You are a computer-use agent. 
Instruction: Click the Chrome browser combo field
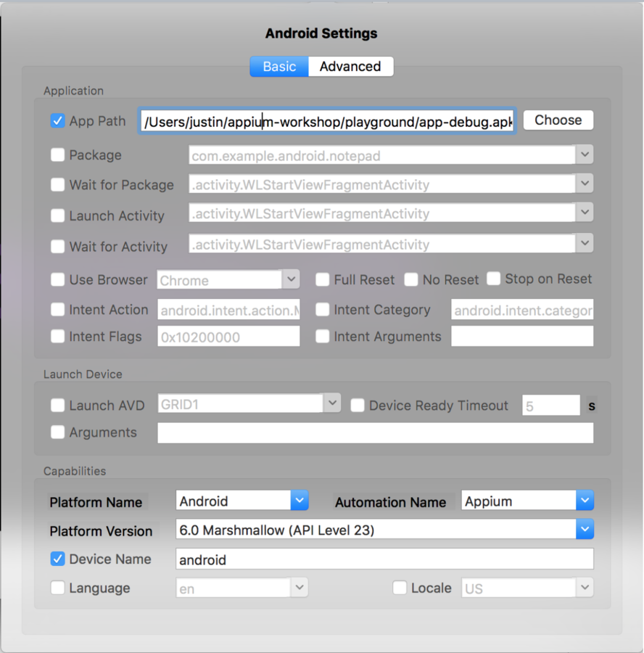pyautogui.click(x=220, y=280)
